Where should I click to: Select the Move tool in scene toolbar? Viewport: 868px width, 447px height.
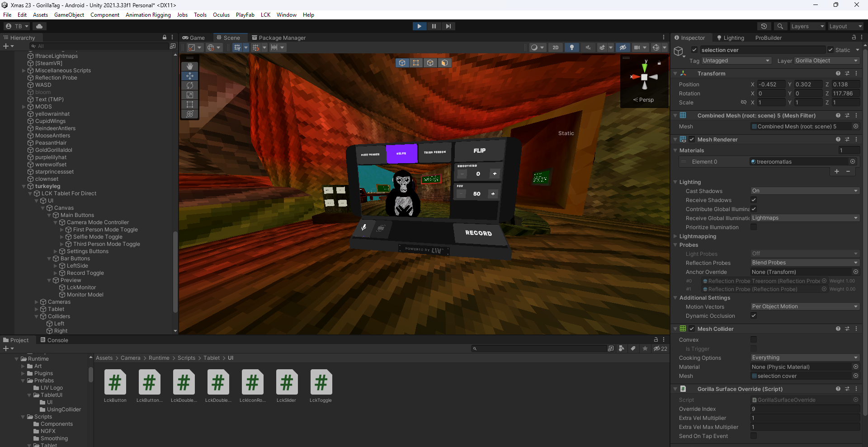pyautogui.click(x=190, y=76)
